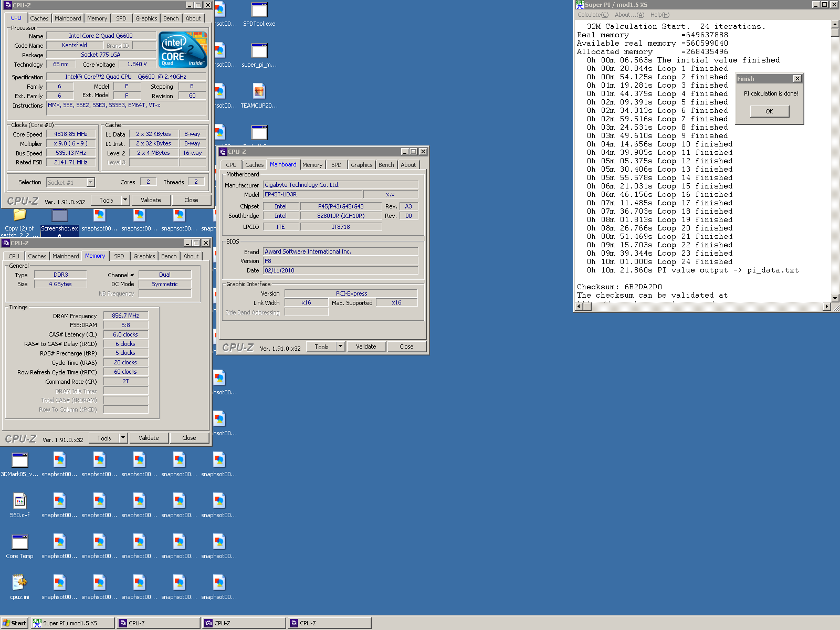Screen dimensions: 840x630
Task: Click Close button in Mainboard window
Action: pos(406,346)
